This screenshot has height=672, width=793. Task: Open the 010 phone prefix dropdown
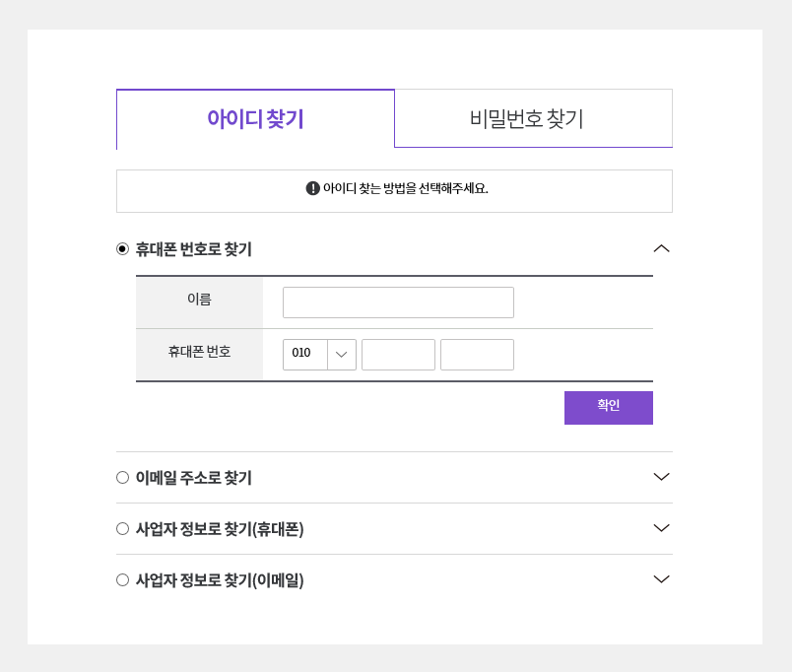pyautogui.click(x=319, y=355)
